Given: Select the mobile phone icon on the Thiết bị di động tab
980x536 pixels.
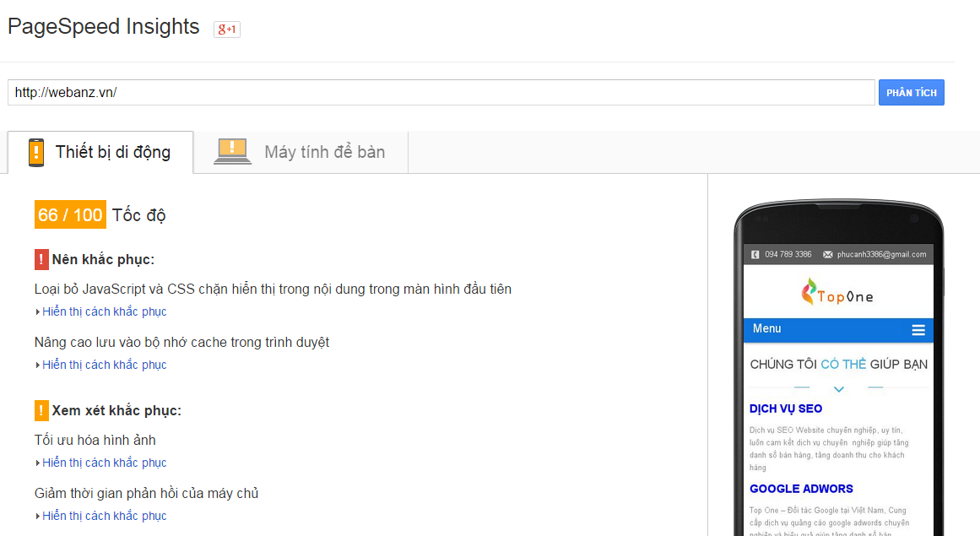Looking at the screenshot, I should pyautogui.click(x=36, y=152).
